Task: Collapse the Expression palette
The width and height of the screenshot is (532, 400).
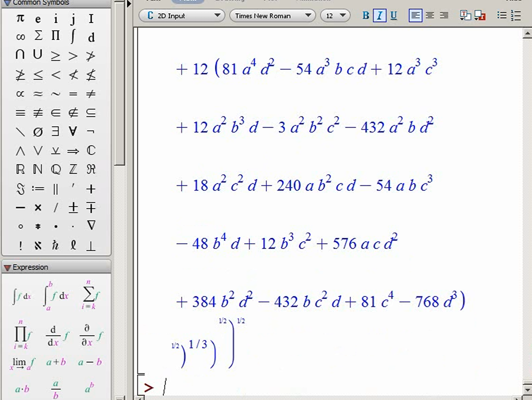Action: [x=7, y=268]
